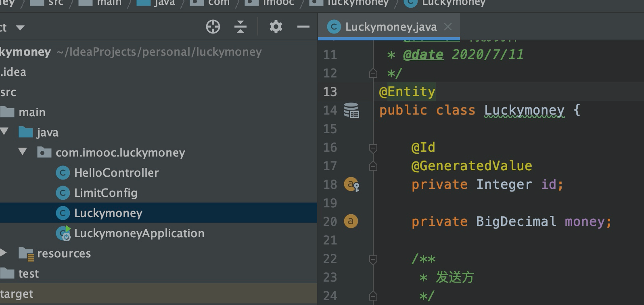Close the Luckymoney.java tab
This screenshot has width=644, height=305.
click(x=448, y=27)
